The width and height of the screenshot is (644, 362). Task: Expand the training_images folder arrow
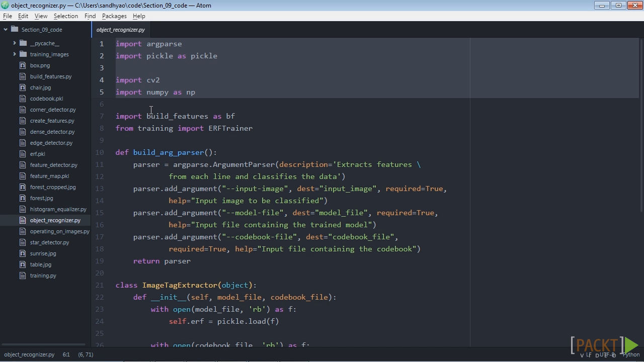point(15,54)
